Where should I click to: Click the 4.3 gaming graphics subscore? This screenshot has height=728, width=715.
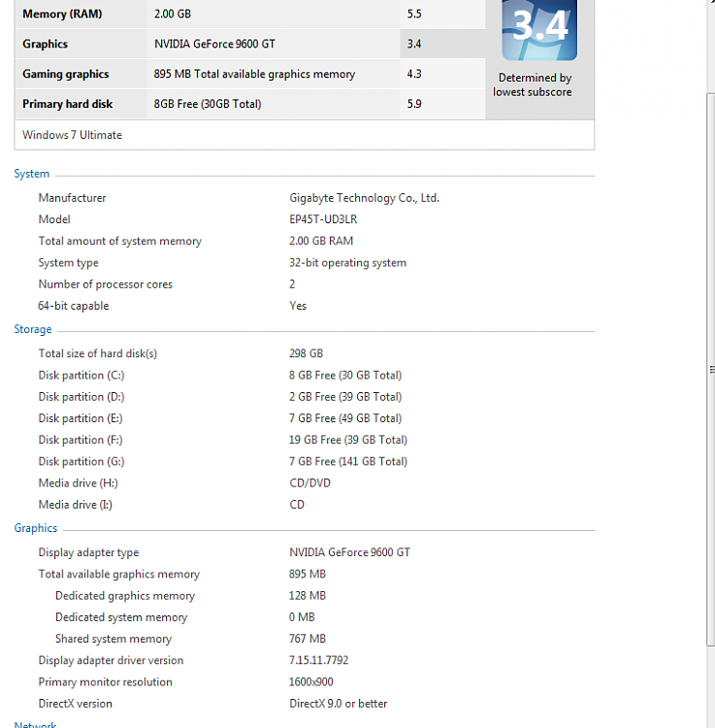(414, 75)
